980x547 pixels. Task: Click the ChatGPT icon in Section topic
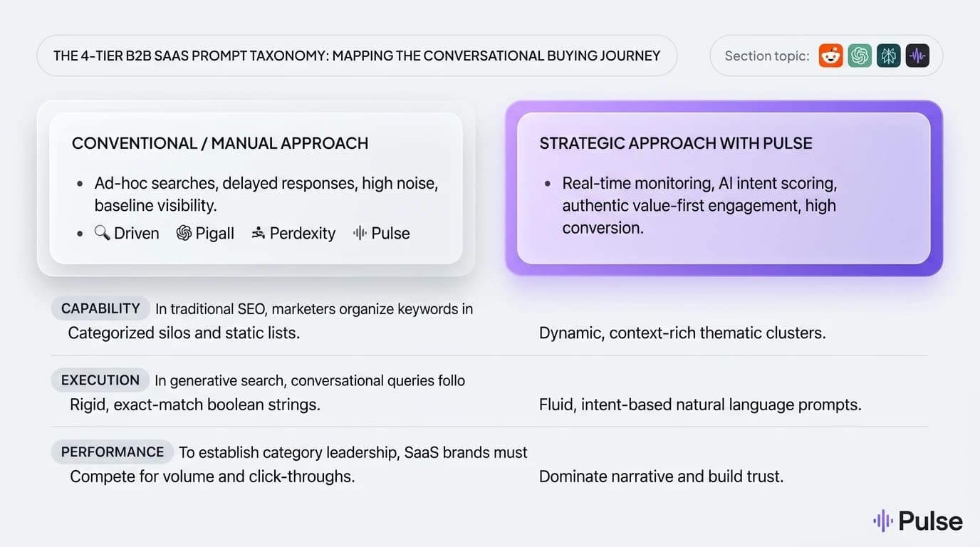(860, 56)
